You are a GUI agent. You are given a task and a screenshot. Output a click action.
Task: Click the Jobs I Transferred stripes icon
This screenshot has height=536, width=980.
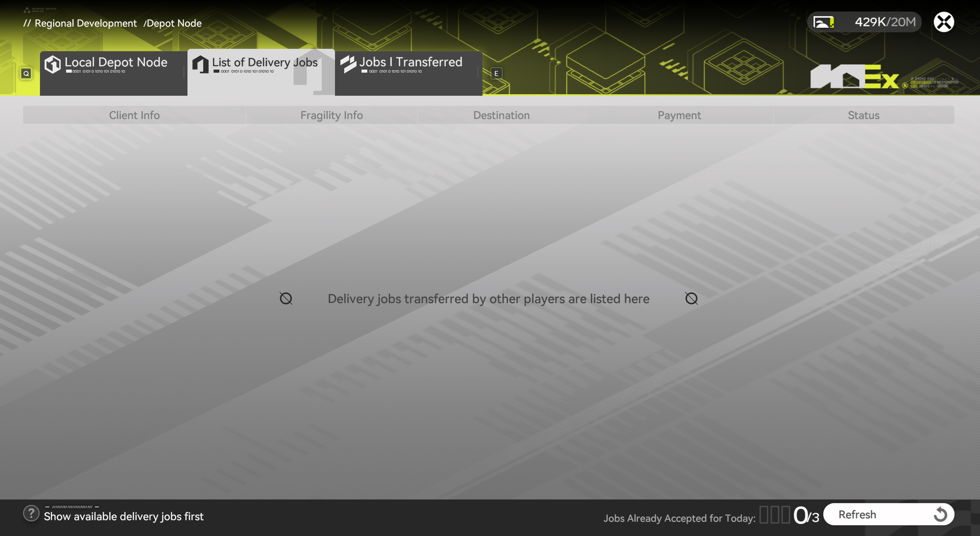348,64
